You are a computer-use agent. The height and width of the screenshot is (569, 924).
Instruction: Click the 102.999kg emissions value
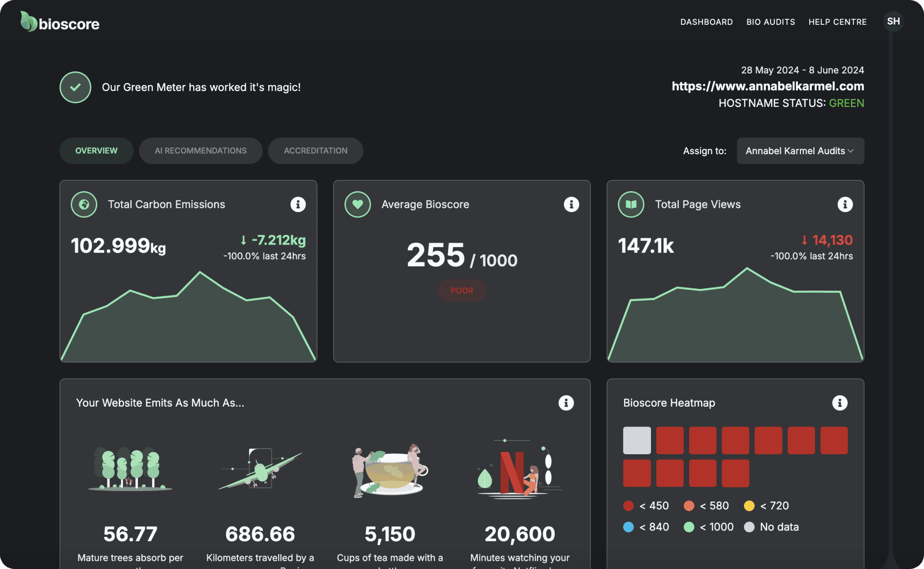point(118,246)
